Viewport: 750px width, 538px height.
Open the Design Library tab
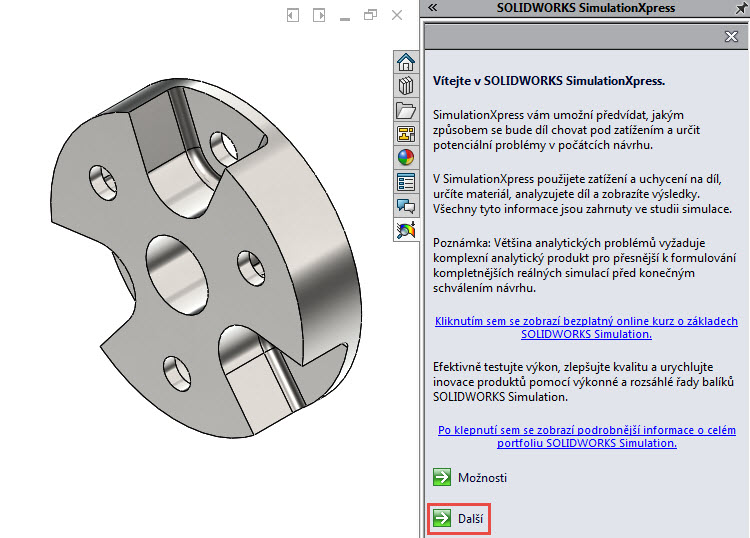coord(406,86)
